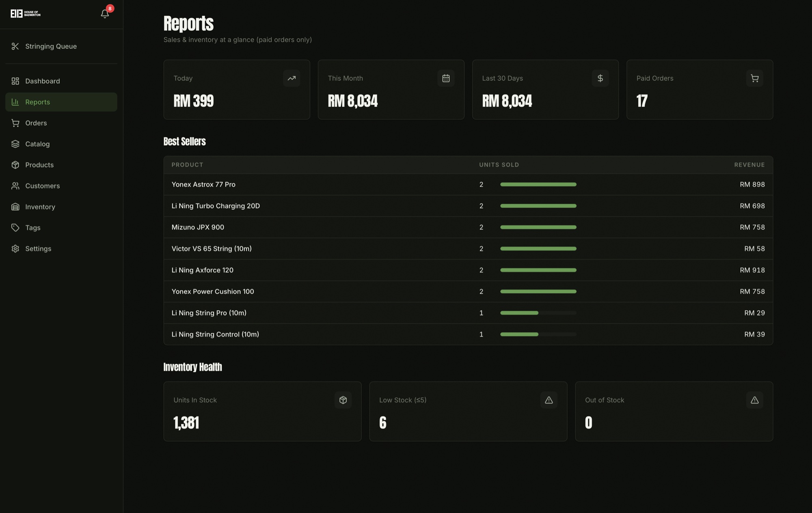Open the Products section
Image resolution: width=812 pixels, height=513 pixels.
[x=61, y=165]
